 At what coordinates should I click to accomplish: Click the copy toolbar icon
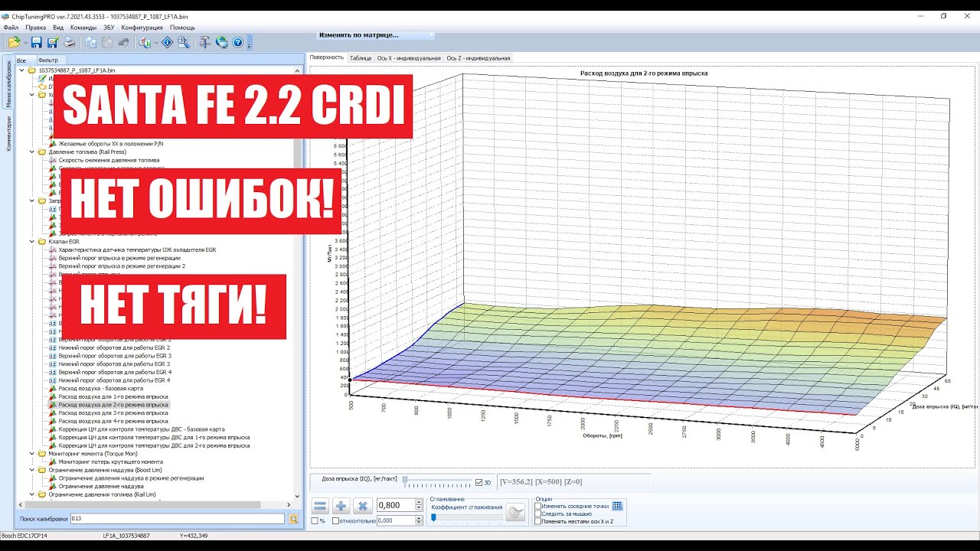point(91,43)
